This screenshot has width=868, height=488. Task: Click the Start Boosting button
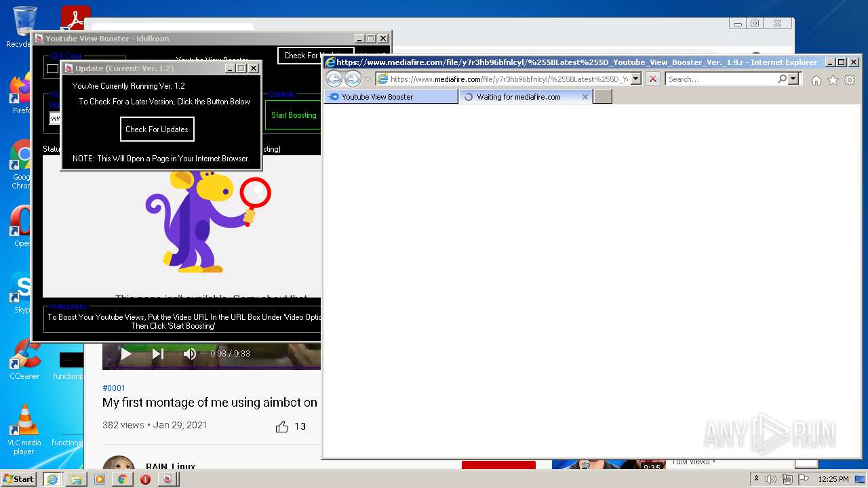pos(294,115)
